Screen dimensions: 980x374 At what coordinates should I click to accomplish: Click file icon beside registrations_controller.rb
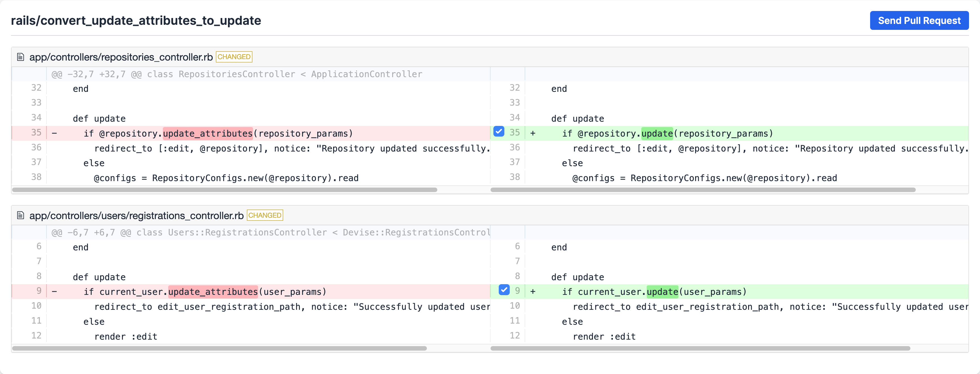point(21,215)
